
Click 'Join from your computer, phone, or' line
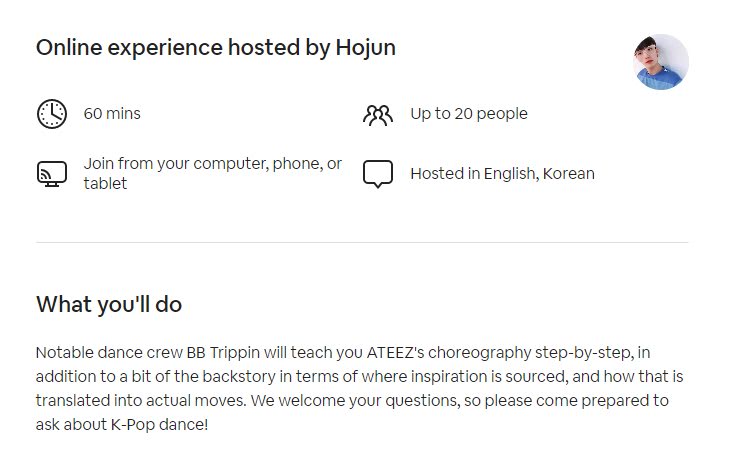pos(212,164)
